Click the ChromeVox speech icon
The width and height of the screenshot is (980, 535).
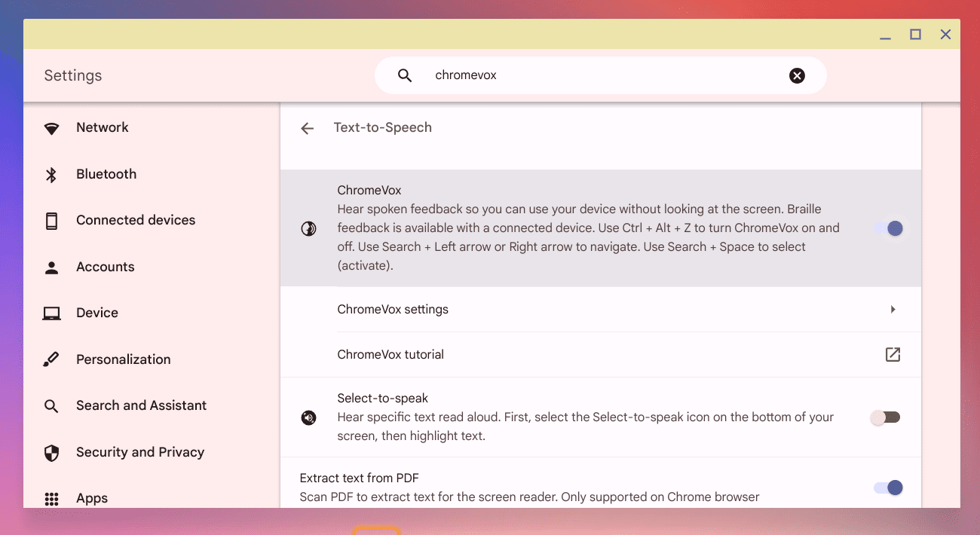click(x=308, y=228)
